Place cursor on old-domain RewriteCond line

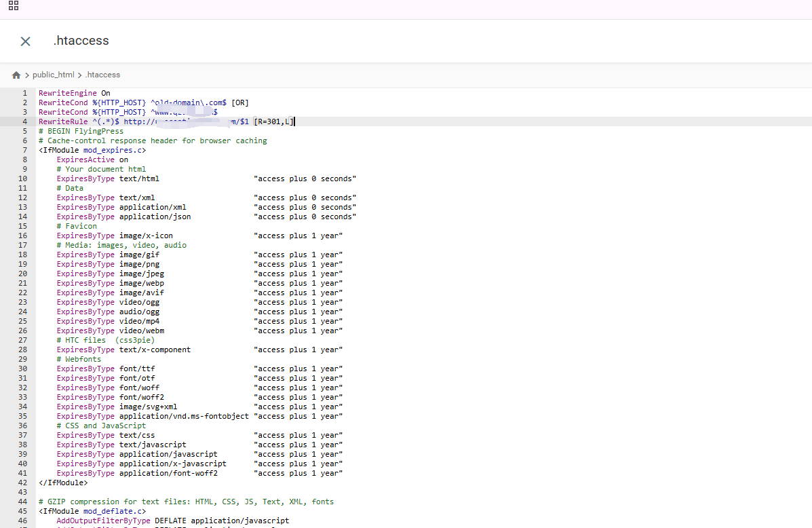pyautogui.click(x=144, y=102)
